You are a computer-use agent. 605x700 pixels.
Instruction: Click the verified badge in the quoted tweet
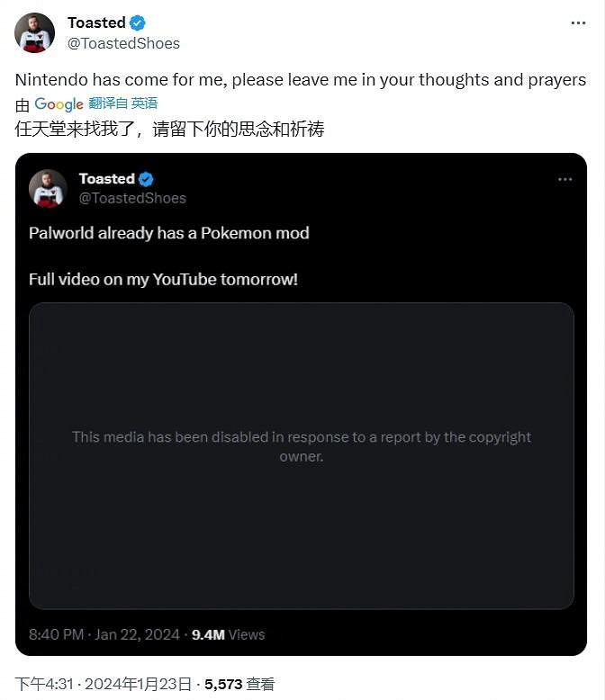[146, 178]
